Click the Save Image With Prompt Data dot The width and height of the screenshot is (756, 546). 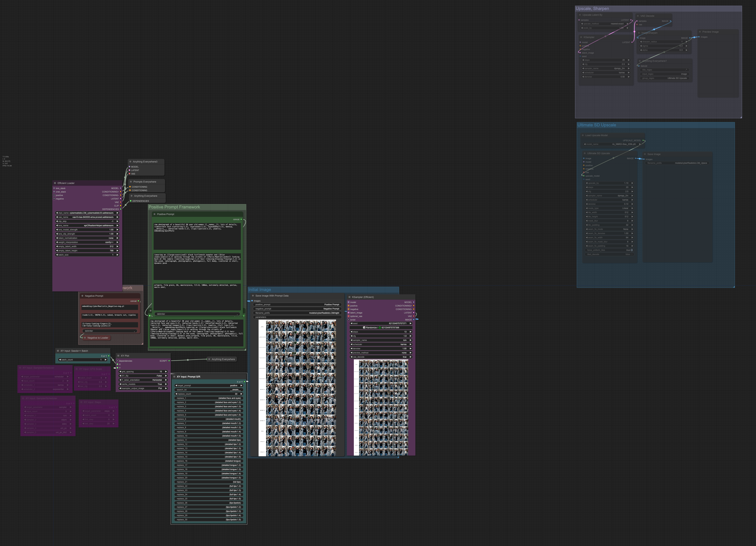pyautogui.click(x=253, y=296)
